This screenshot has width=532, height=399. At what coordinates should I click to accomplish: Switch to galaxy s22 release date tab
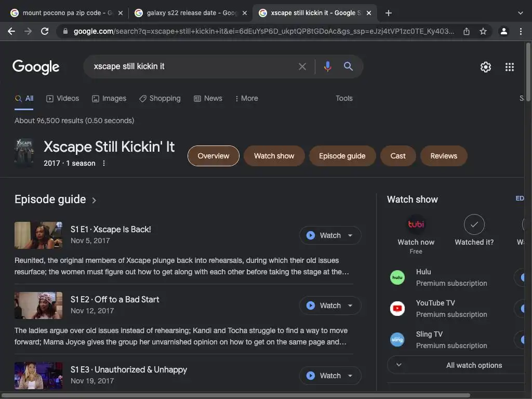pos(190,13)
